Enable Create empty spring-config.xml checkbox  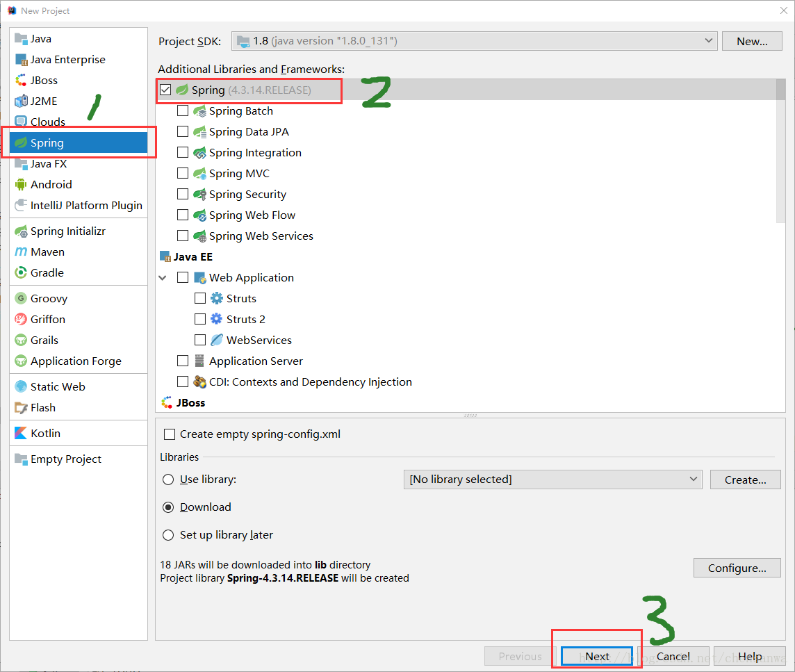pyautogui.click(x=170, y=434)
